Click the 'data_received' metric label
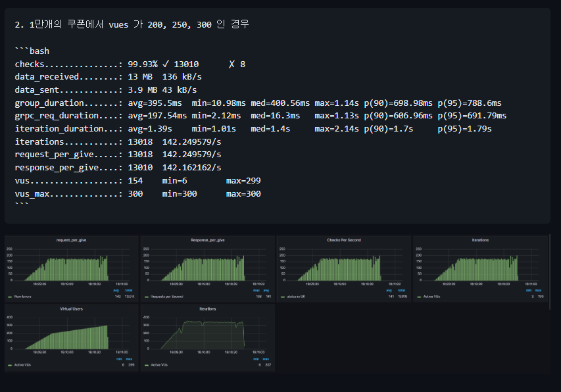Image resolution: width=561 pixels, height=392 pixels. [47, 77]
